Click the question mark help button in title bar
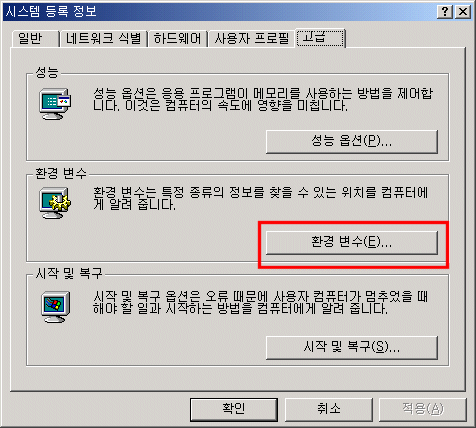The image size is (476, 428). [445, 12]
